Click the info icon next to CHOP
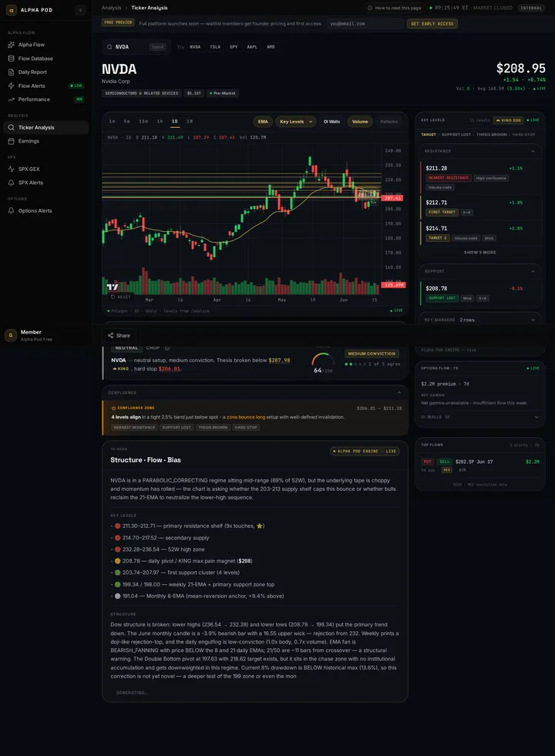 tap(167, 348)
